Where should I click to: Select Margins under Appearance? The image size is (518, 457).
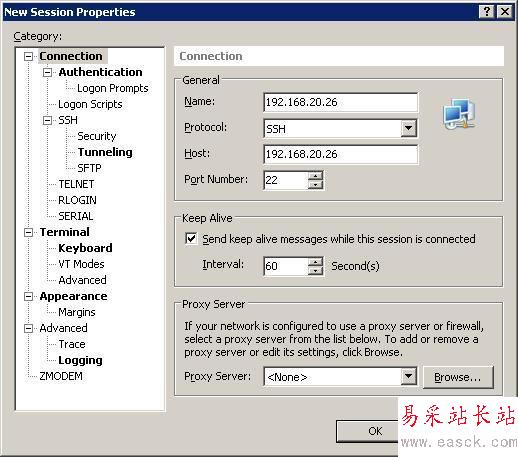coord(77,312)
